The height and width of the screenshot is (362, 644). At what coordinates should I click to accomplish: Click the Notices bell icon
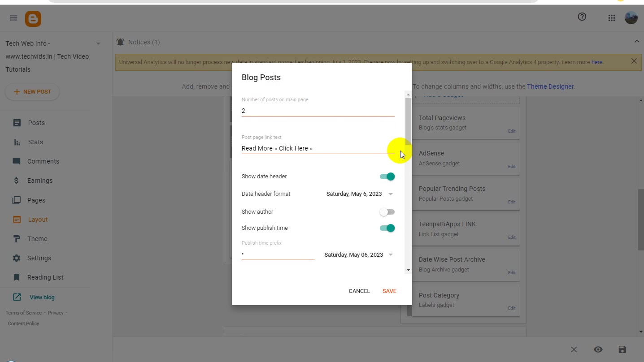[x=120, y=42]
